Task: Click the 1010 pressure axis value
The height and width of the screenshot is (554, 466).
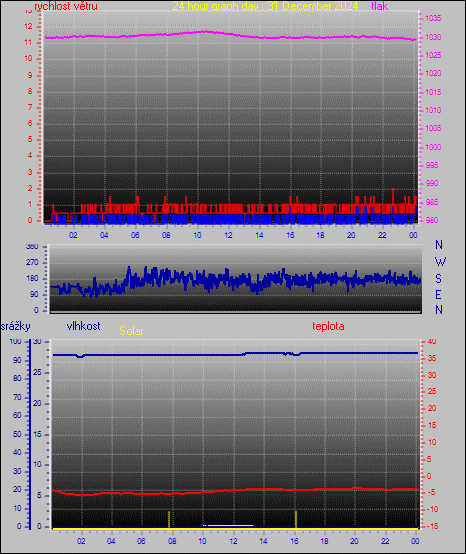Action: pos(433,110)
